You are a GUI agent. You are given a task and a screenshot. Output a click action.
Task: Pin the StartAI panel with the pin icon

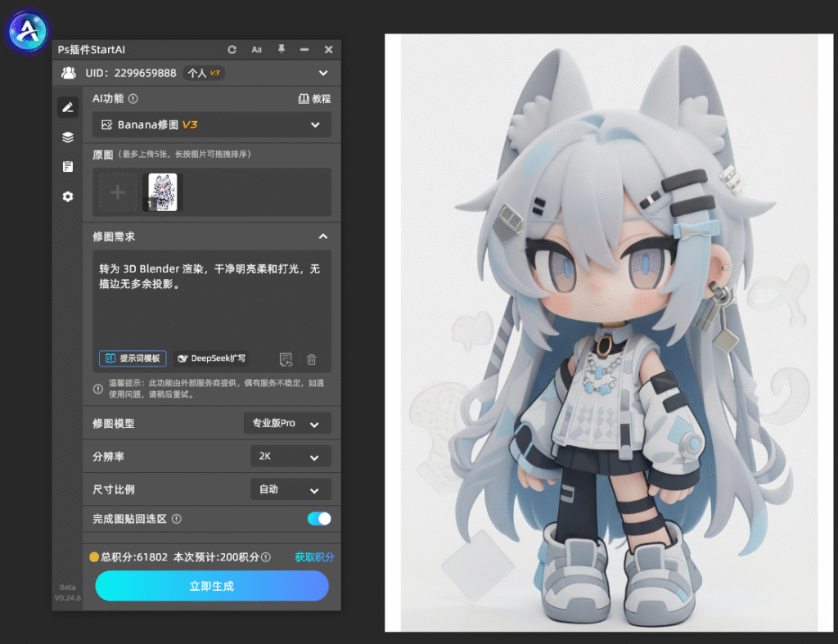click(x=282, y=49)
